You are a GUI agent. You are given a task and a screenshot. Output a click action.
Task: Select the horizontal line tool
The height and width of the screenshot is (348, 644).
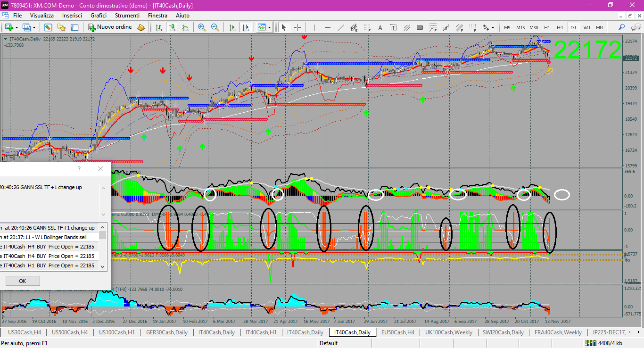[x=327, y=27]
